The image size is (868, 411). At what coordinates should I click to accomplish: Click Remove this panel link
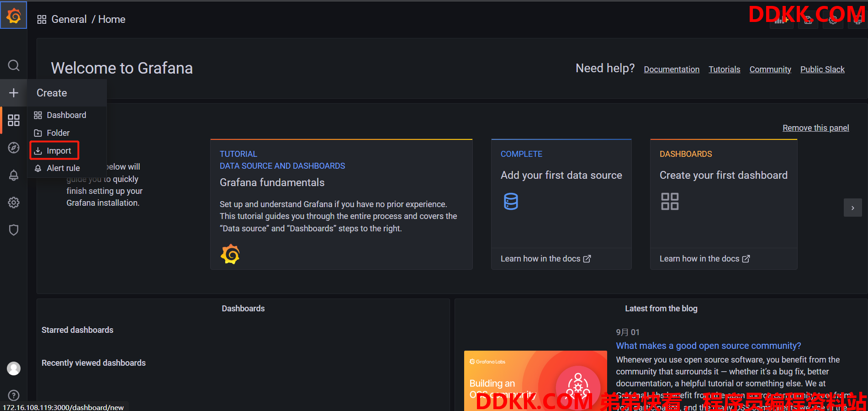[x=815, y=128]
